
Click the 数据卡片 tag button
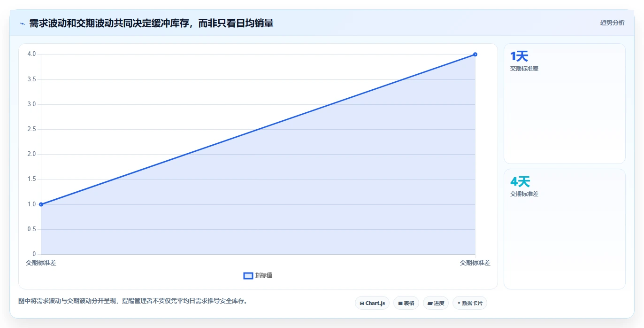coord(470,303)
